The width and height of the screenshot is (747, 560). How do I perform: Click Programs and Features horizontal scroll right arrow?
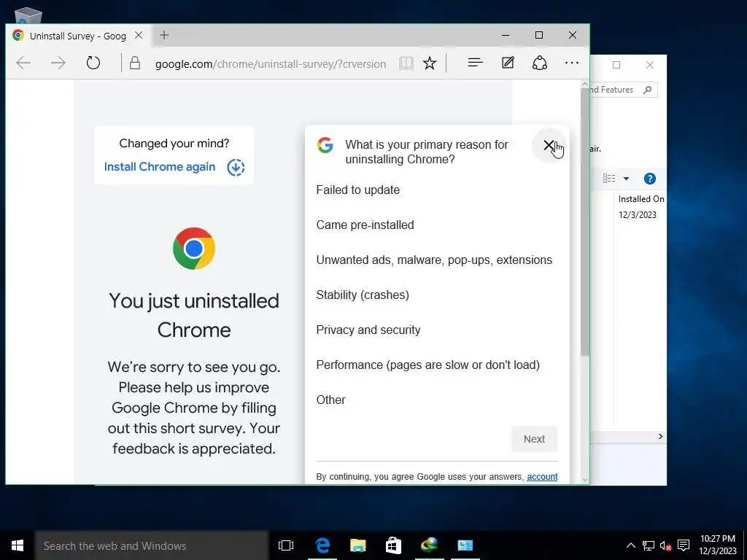tap(660, 436)
